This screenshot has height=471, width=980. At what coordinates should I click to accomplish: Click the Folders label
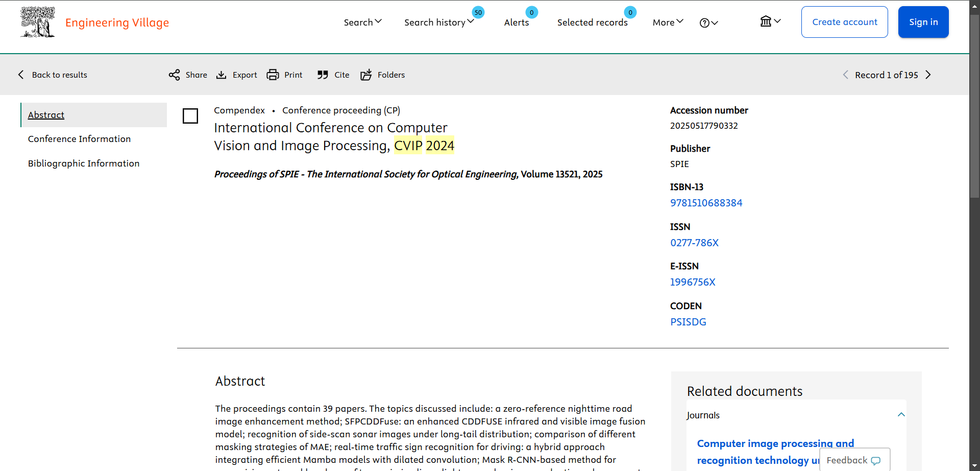coord(391,75)
